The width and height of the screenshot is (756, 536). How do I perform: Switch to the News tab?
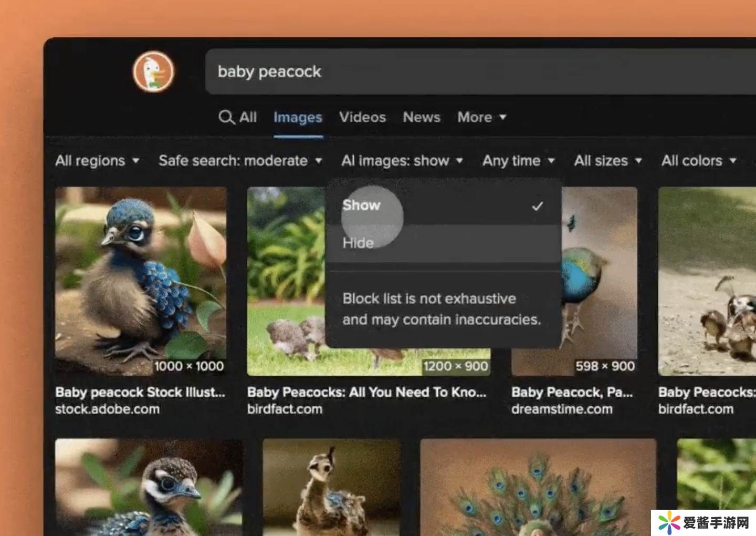pyautogui.click(x=422, y=117)
